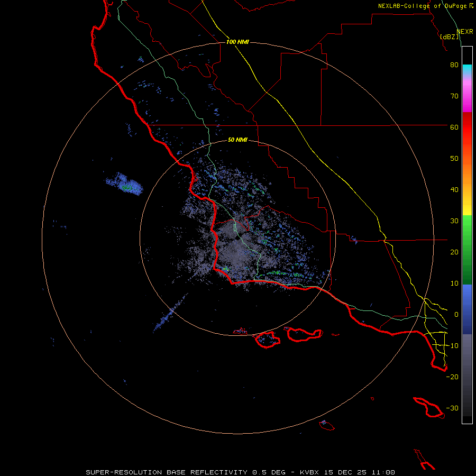Image resolution: width=476 pixels, height=476 pixels.
Task: Click the NEXR label near the color scale
Action: point(464,32)
